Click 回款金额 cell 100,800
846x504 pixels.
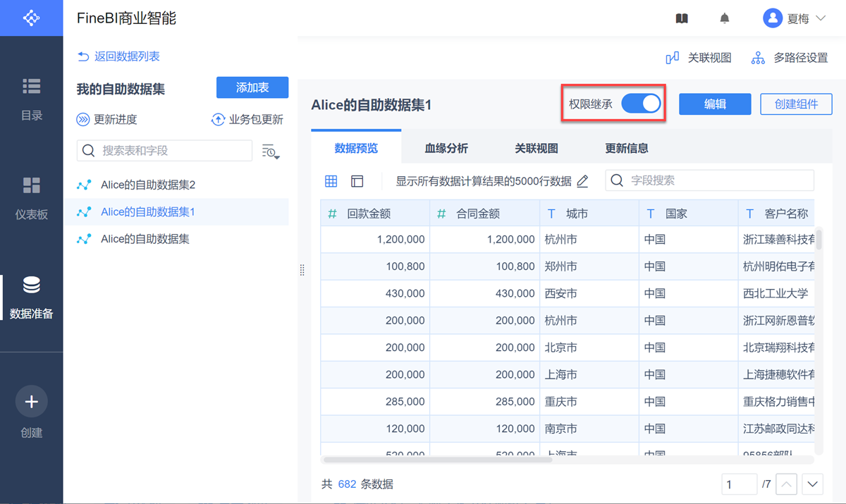tap(375, 266)
